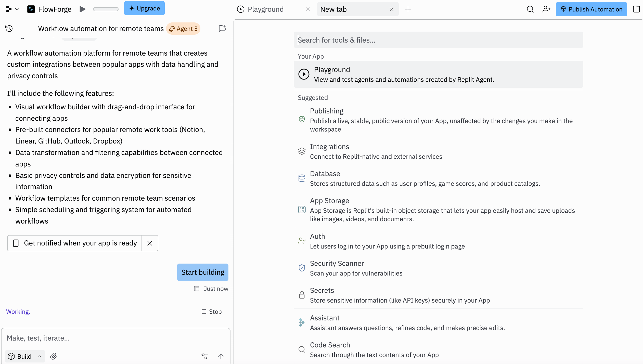Focus the Search for tools & files field

[x=438, y=40]
